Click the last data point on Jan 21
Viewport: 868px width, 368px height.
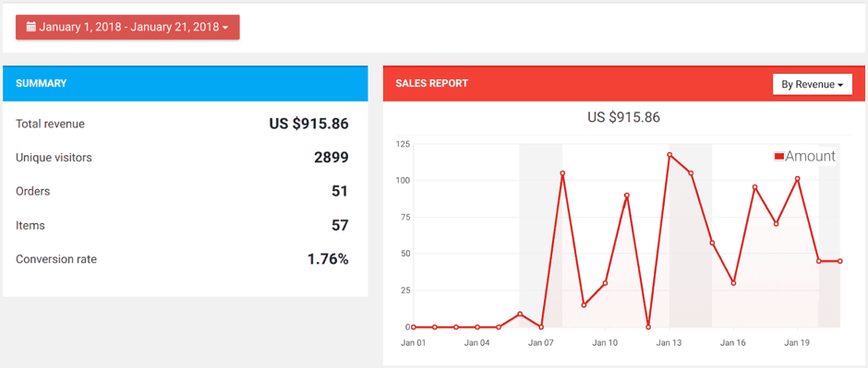click(840, 261)
